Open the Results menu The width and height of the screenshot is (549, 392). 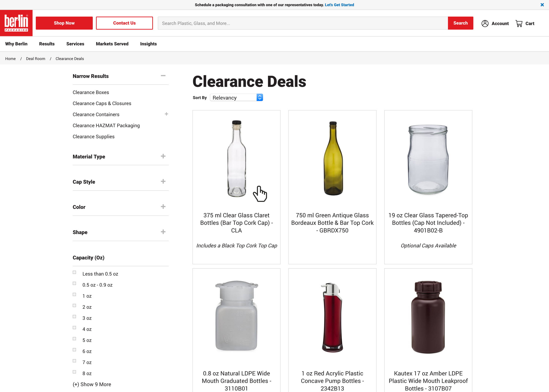pos(47,44)
